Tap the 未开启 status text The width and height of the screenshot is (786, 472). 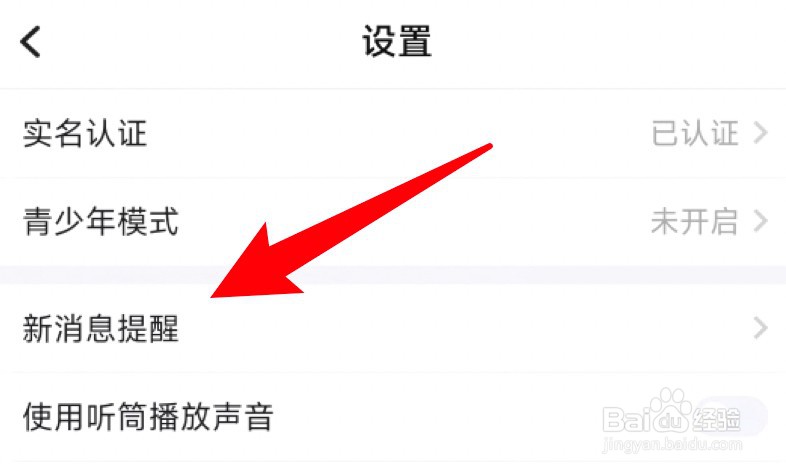(695, 221)
